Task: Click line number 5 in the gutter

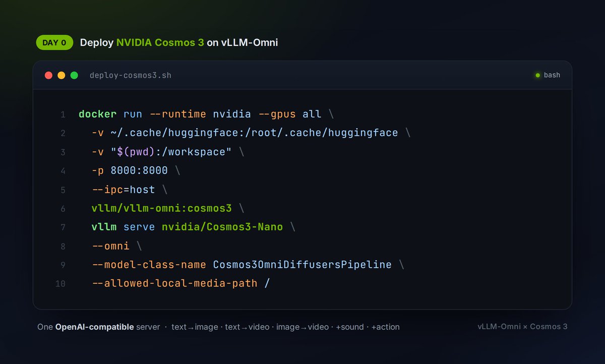Action: pos(63,190)
